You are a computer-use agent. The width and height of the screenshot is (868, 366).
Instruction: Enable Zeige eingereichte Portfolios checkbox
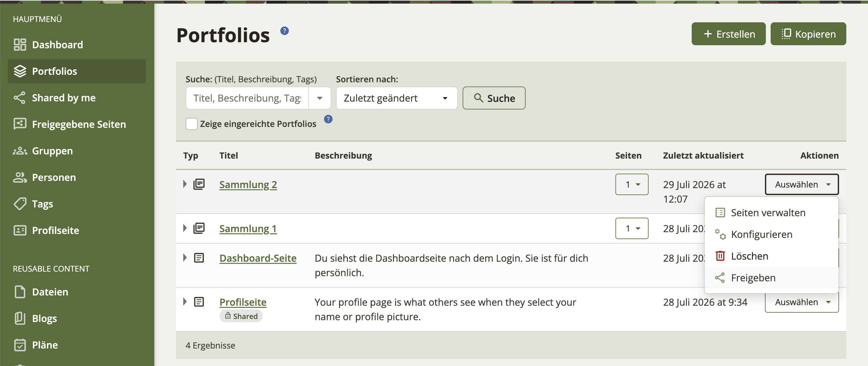pos(192,124)
